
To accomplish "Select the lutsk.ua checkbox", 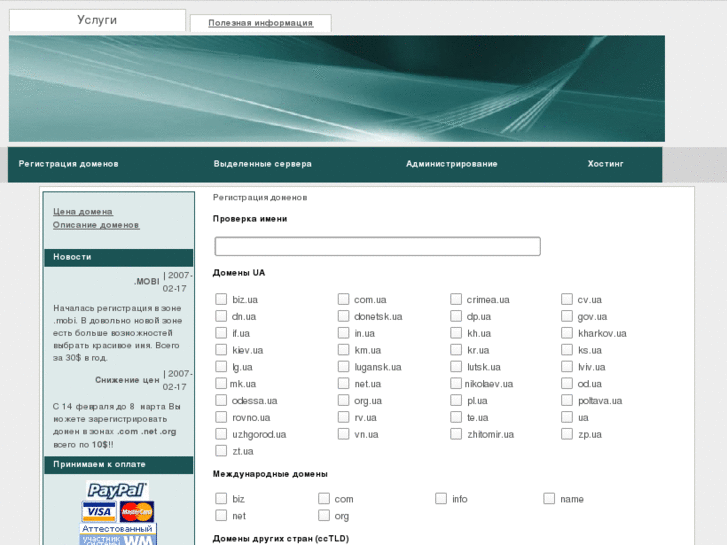I will [456, 366].
